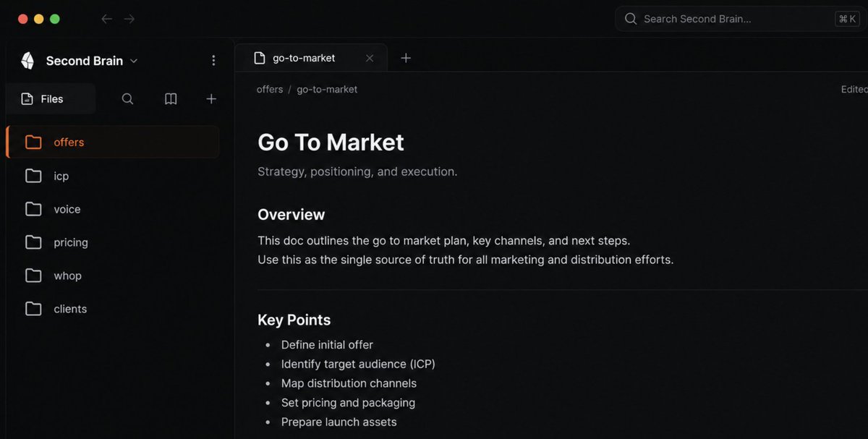Image resolution: width=868 pixels, height=439 pixels.
Task: Click the line starting 'This doc outlines'
Action: pos(444,241)
